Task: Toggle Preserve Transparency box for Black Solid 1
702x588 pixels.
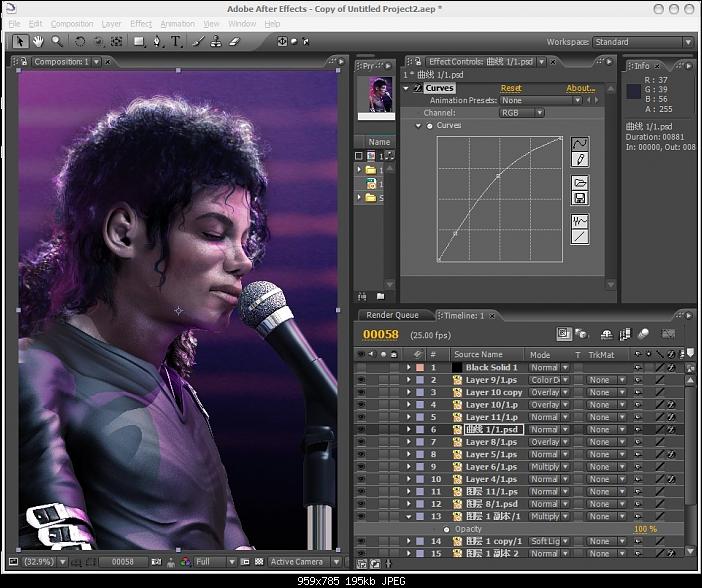Action: (578, 368)
